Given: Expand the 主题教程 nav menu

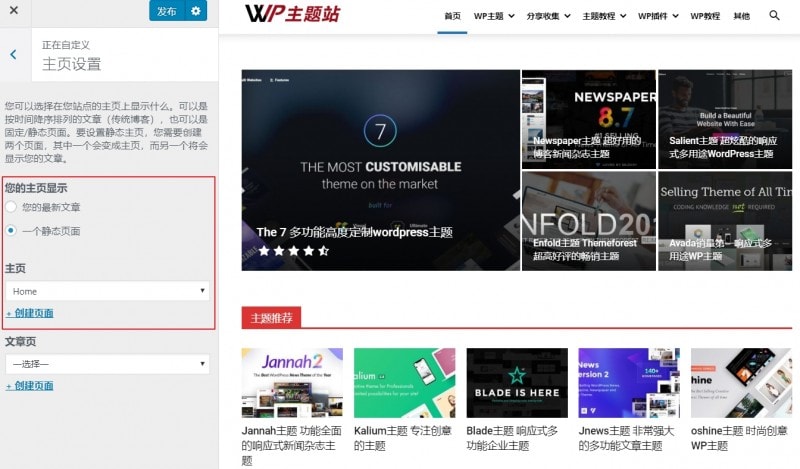Looking at the screenshot, I should point(604,16).
